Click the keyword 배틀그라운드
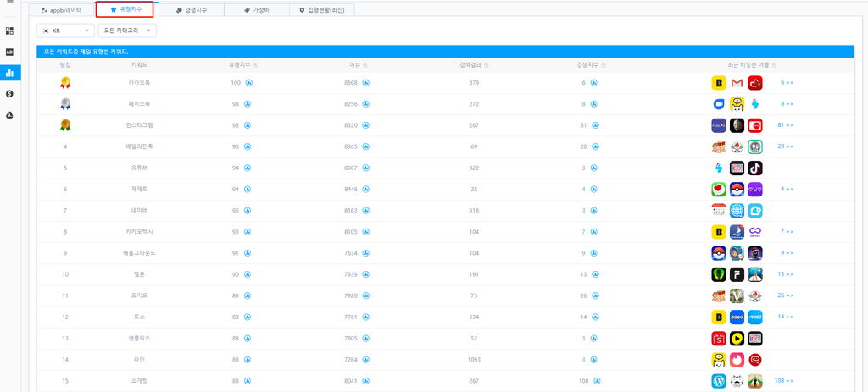Image resolution: width=868 pixels, height=392 pixels. tap(139, 253)
